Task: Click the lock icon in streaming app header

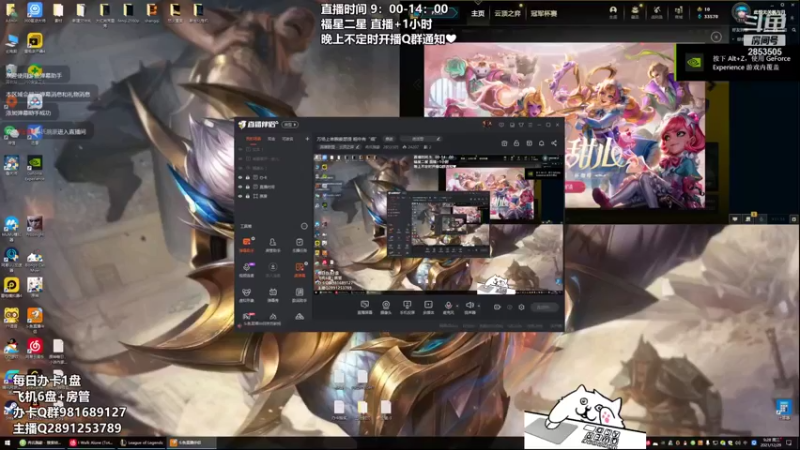Action: coord(516,143)
